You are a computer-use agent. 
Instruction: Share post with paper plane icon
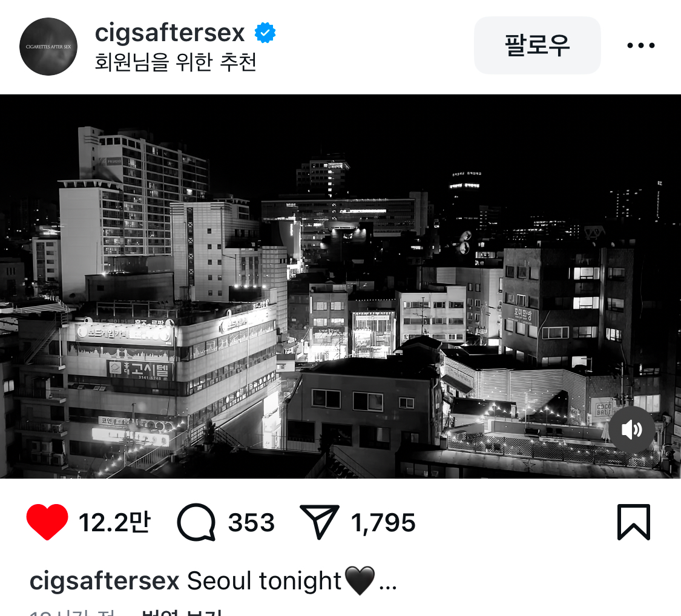(x=319, y=522)
